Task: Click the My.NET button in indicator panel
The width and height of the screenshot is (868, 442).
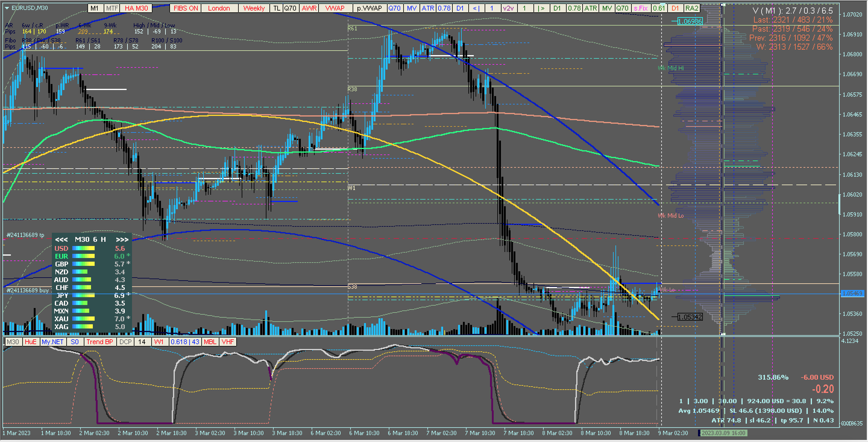Action: [x=52, y=342]
